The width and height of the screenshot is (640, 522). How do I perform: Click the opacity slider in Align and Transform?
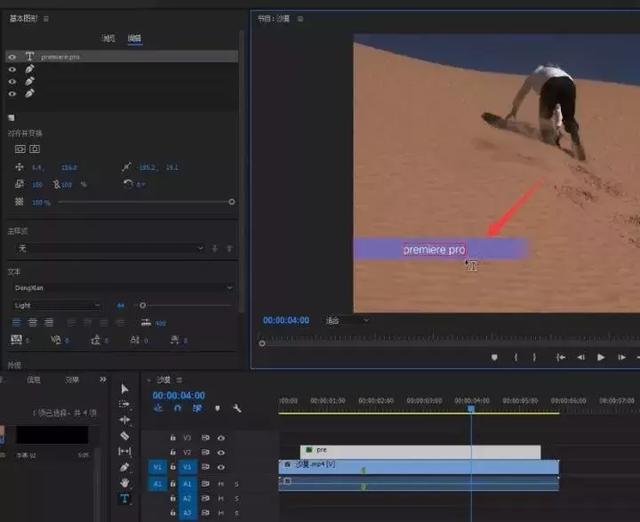pyautogui.click(x=145, y=202)
